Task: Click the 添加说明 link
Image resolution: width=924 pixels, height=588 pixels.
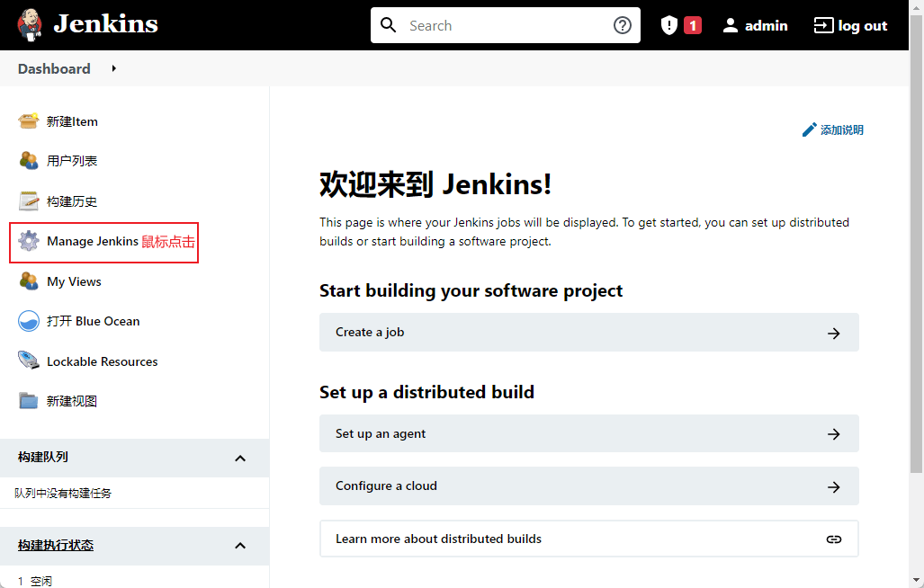Action: pyautogui.click(x=841, y=130)
